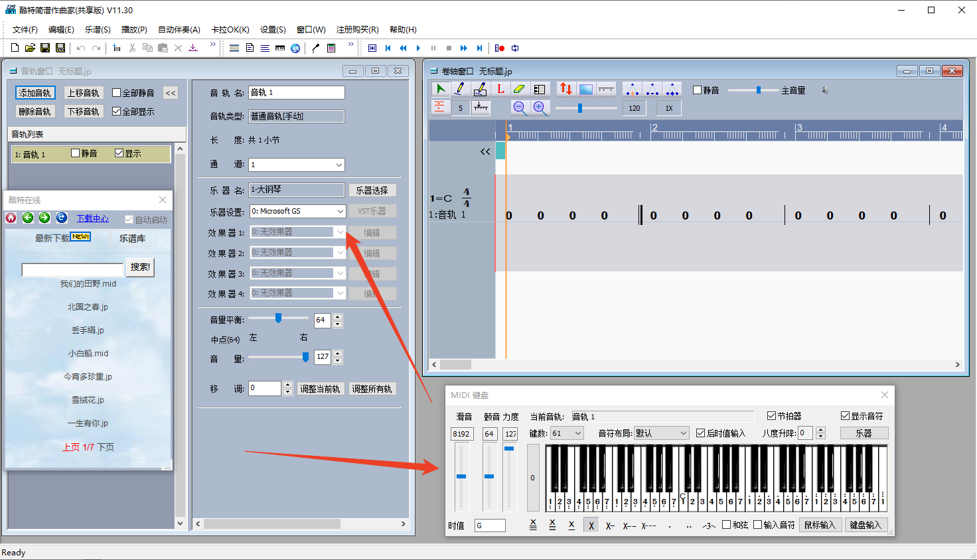This screenshot has width=977, height=560.
Task: Click the triangle dots with plus icon
Action: pyautogui.click(x=672, y=89)
